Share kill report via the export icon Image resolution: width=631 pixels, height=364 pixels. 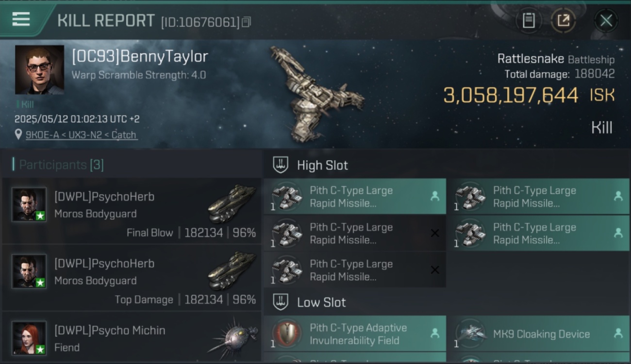pos(563,20)
